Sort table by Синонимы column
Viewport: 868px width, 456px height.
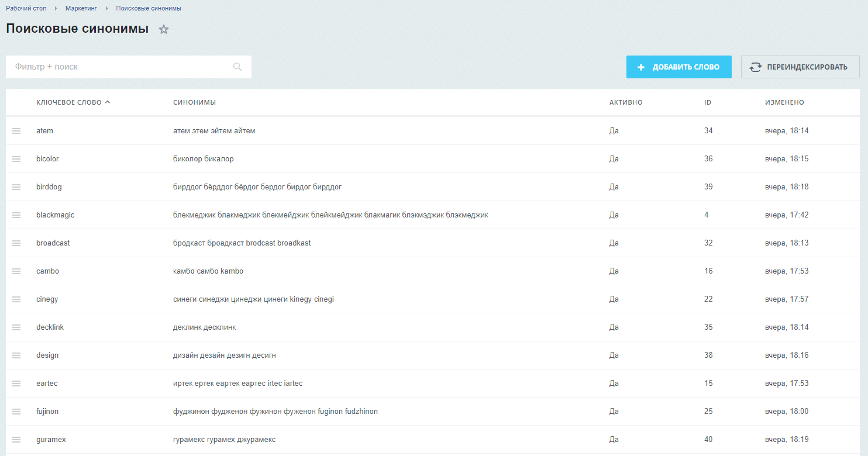tap(194, 102)
